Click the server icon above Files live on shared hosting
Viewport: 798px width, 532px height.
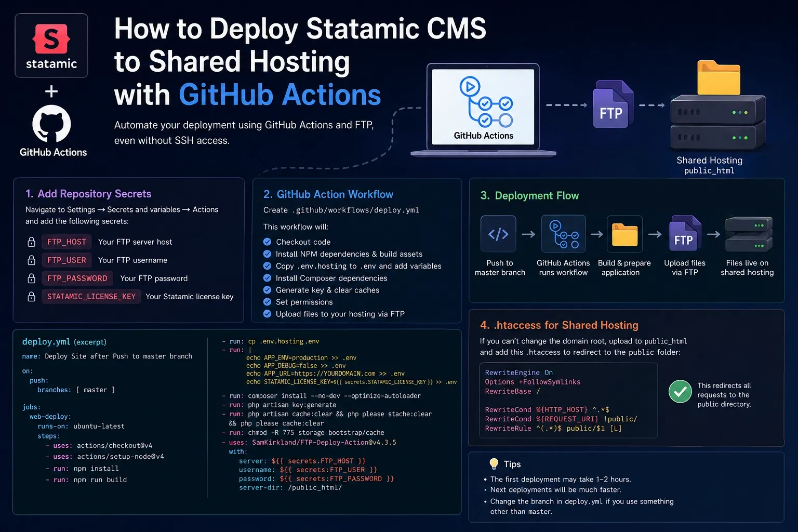pos(749,234)
